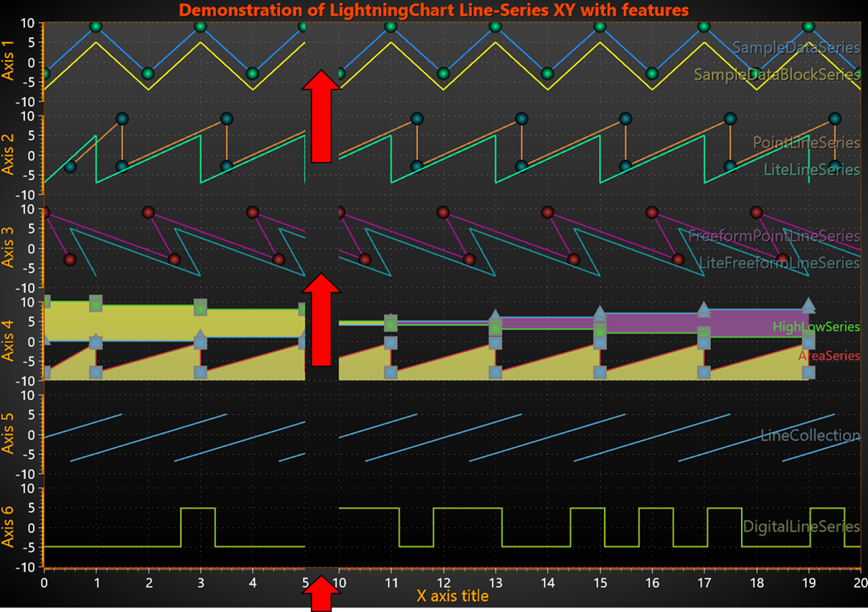Select the DigitalLineSeries label
The height and width of the screenshot is (612, 868).
pyautogui.click(x=802, y=526)
